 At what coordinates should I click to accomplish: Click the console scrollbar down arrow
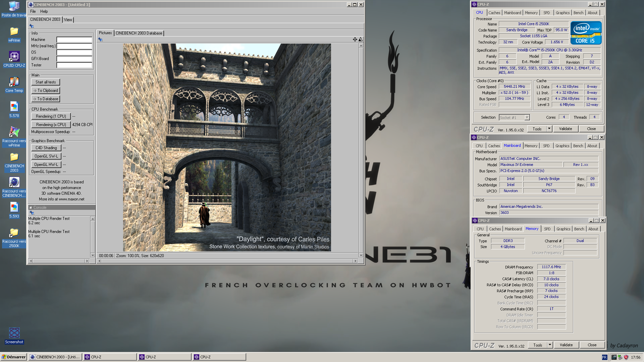93,255
